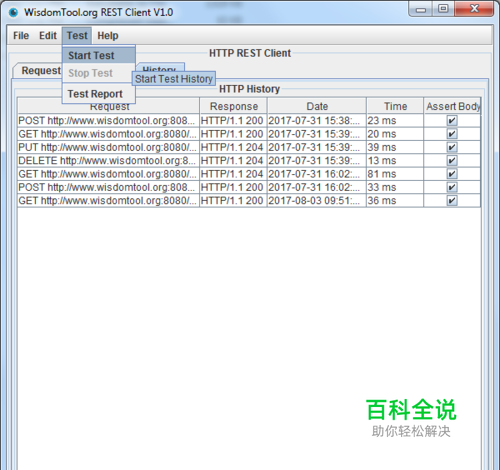Open the Help menu
The image size is (500, 470).
click(108, 36)
